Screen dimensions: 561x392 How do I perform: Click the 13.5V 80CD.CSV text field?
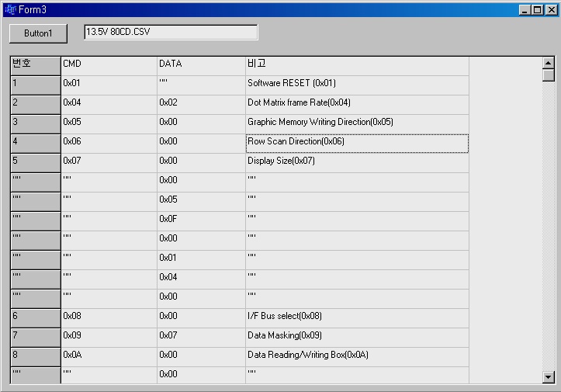pos(171,33)
